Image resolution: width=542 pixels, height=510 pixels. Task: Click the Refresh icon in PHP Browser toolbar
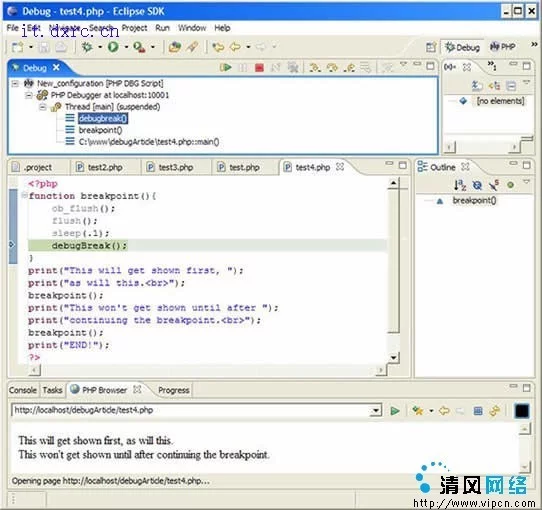click(x=495, y=411)
